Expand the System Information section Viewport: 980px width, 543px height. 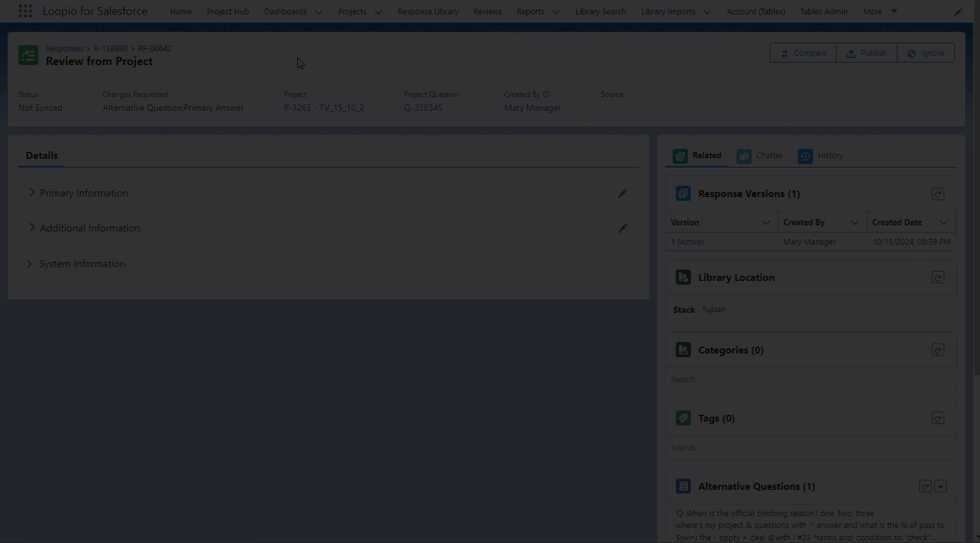pos(29,264)
